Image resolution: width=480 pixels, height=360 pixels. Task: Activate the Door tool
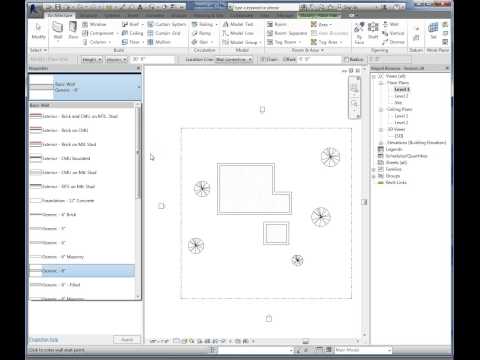pos(73,31)
